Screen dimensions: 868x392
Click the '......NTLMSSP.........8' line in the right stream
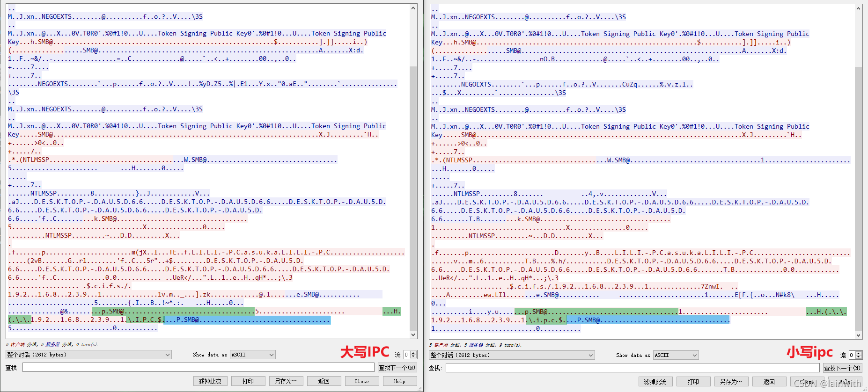[549, 194]
